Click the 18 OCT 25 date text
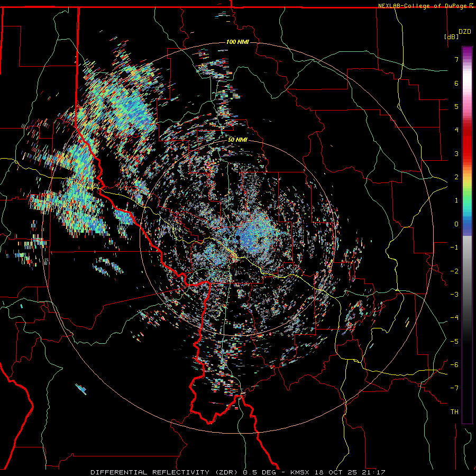The height and width of the screenshot is (476, 476). tap(335, 472)
